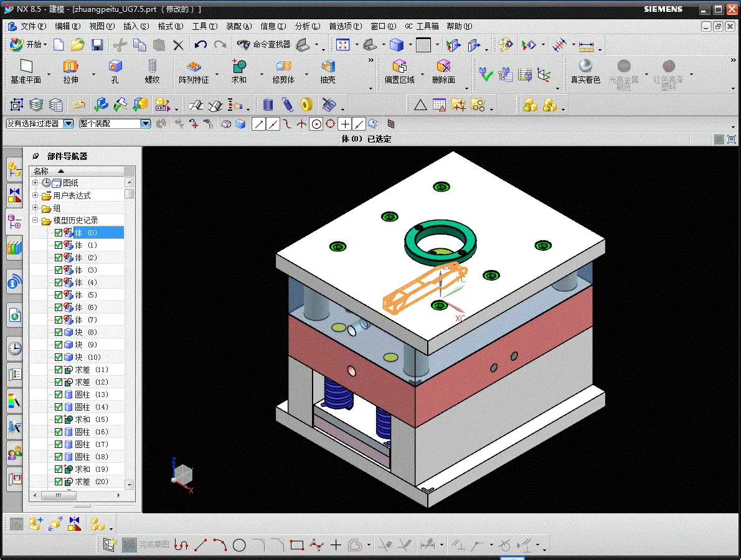Viewport: 741px width, 560px height.
Task: Open the 整个装配 scope dropdown
Action: 146,124
